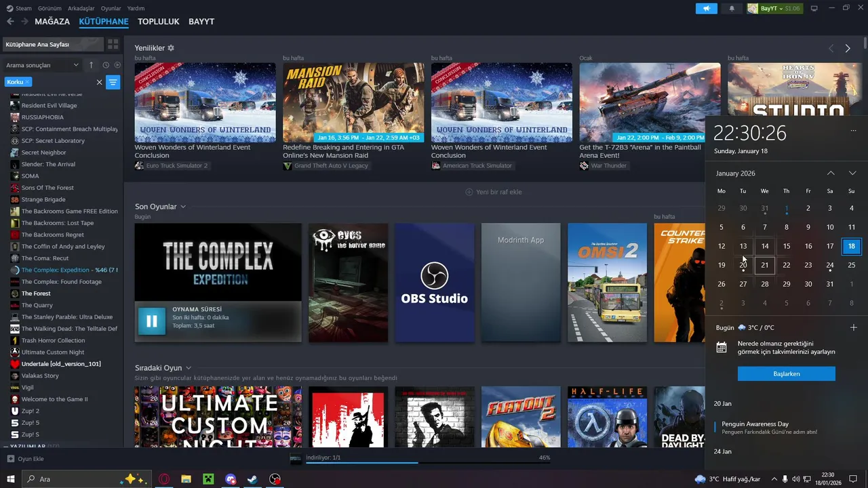The image size is (868, 488).
Task: Select January 21 in the calendar
Action: 765,265
